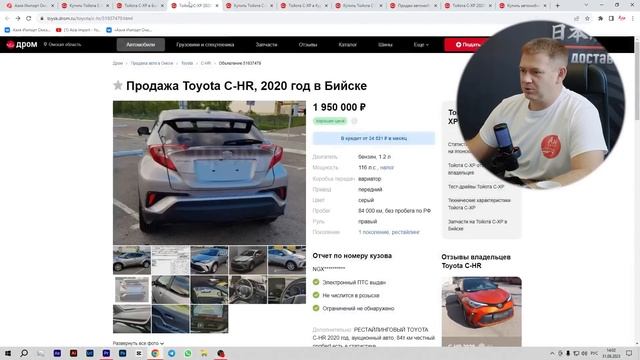Open the 'Шины' navigation item
This screenshot has height=360, width=640.
pos(385,44)
